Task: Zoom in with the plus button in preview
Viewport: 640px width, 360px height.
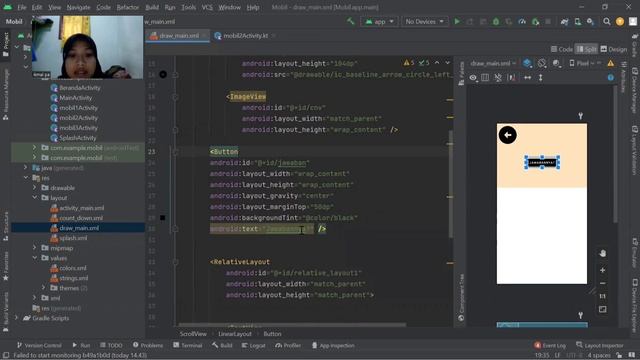Action: click(x=602, y=270)
